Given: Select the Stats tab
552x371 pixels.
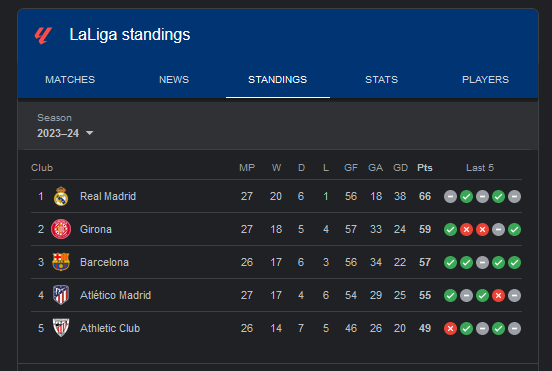Looking at the screenshot, I should pyautogui.click(x=382, y=80).
